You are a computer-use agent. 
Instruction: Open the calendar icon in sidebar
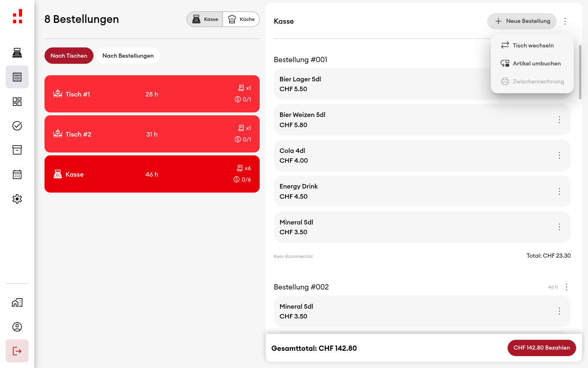coord(17,175)
